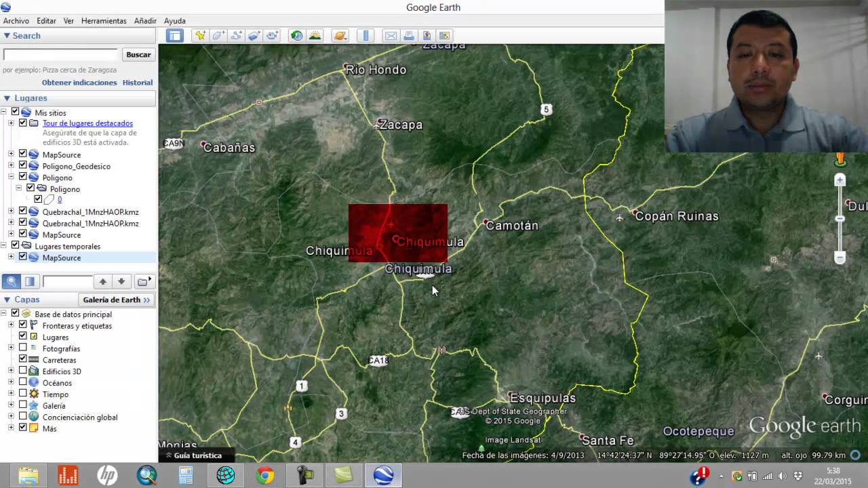Click the panel view icon beside the magnifier
Image resolution: width=868 pixels, height=488 pixels.
[x=30, y=281]
